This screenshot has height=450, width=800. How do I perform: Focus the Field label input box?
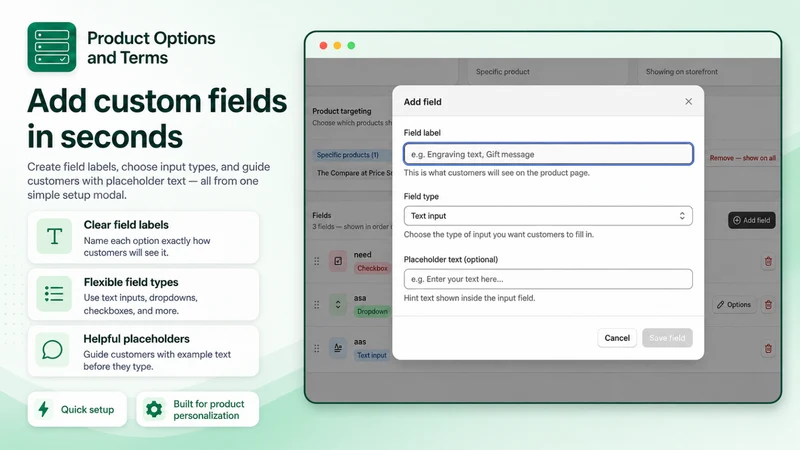(548, 154)
